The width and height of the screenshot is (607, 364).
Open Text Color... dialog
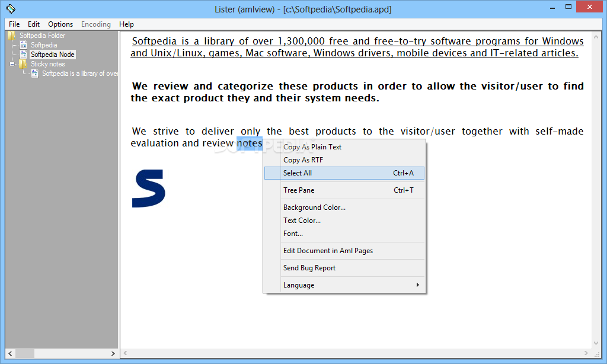pos(344,221)
